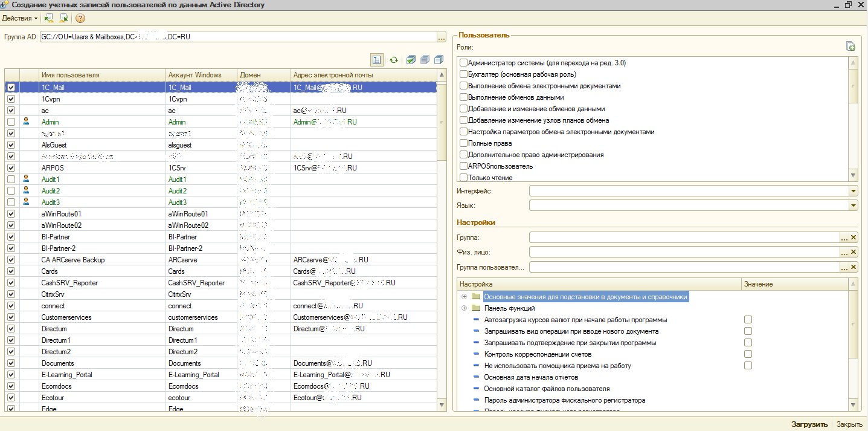Clear the Физ. лицо field with X
868x431 pixels.
pyautogui.click(x=854, y=252)
